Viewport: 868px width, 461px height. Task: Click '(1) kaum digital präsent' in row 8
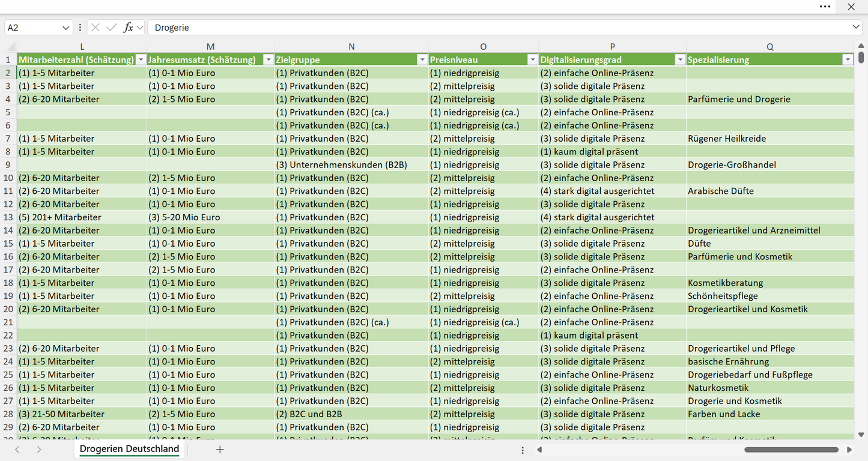pos(612,152)
